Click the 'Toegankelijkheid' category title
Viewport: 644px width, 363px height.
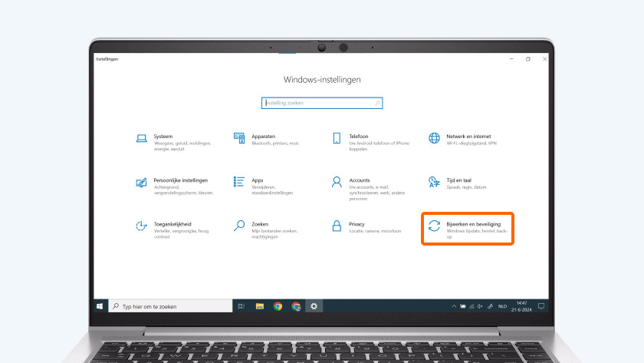point(172,224)
